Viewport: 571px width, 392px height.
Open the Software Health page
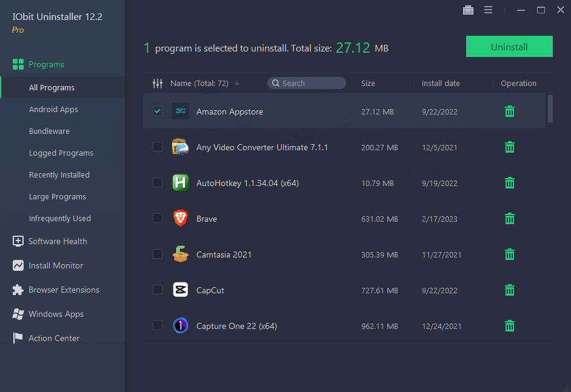coord(58,241)
